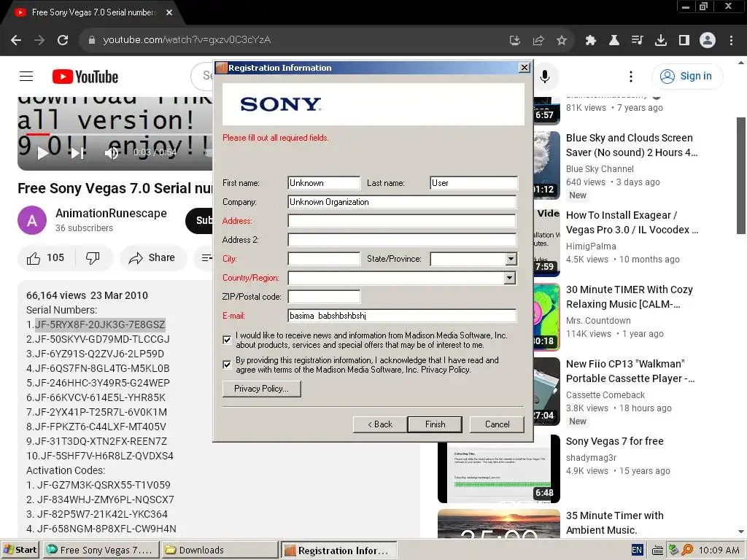Switch to Registration Infor taskbar item
This screenshot has height=560, width=747.
tap(338, 551)
